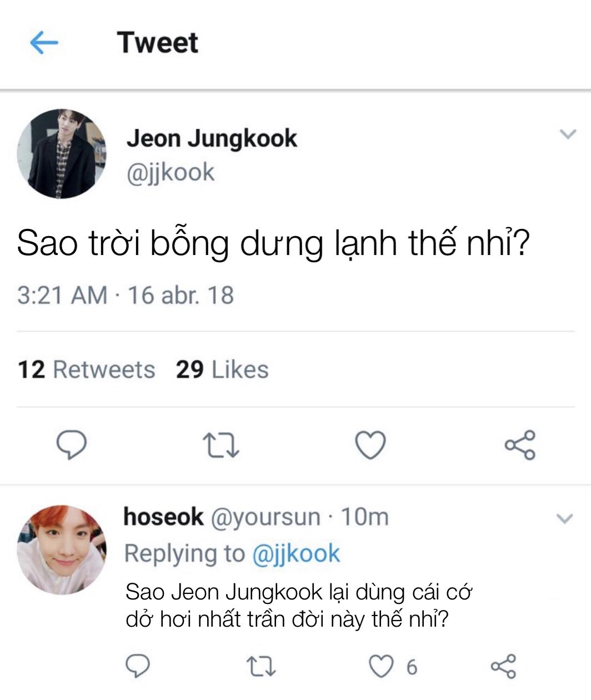The width and height of the screenshot is (591, 700).
Task: Like hoseok's reply
Action: [x=382, y=666]
